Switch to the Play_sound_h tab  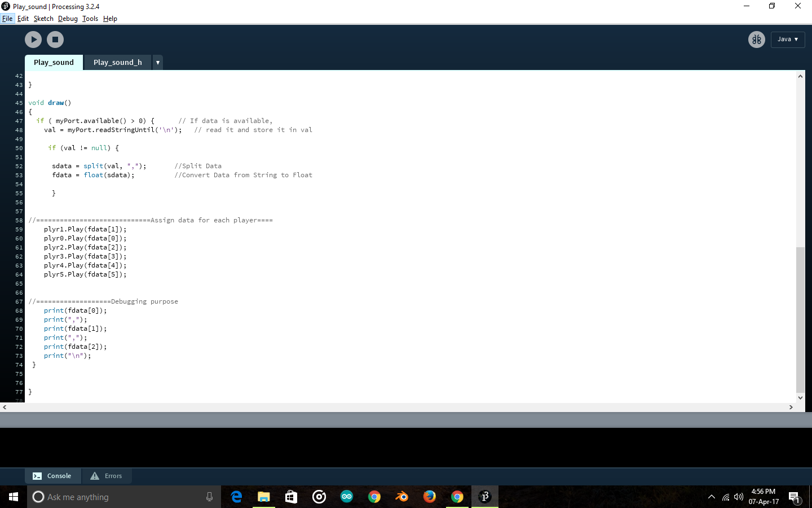point(118,63)
